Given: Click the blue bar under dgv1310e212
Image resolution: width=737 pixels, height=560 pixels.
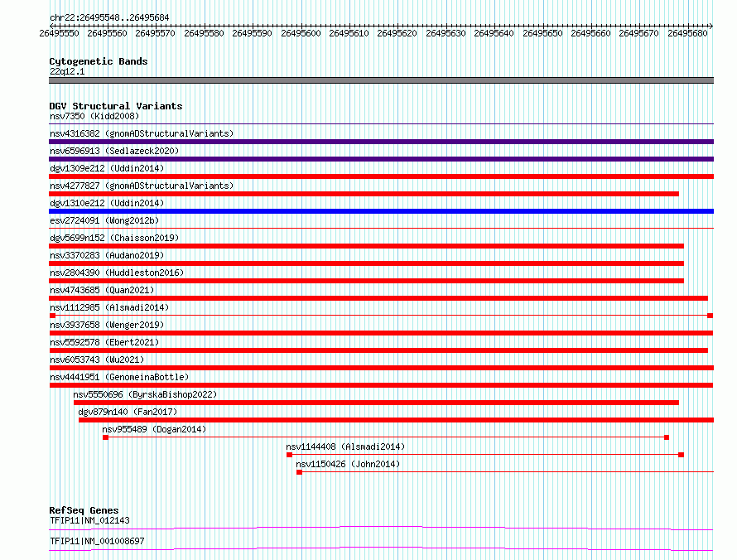Looking at the screenshot, I should tap(381, 211).
